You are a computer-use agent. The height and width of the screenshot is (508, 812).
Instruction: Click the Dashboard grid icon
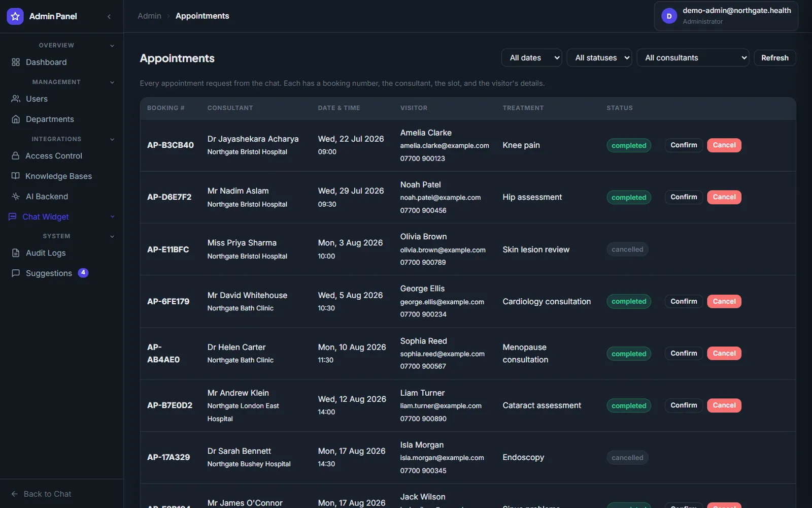[x=16, y=62]
